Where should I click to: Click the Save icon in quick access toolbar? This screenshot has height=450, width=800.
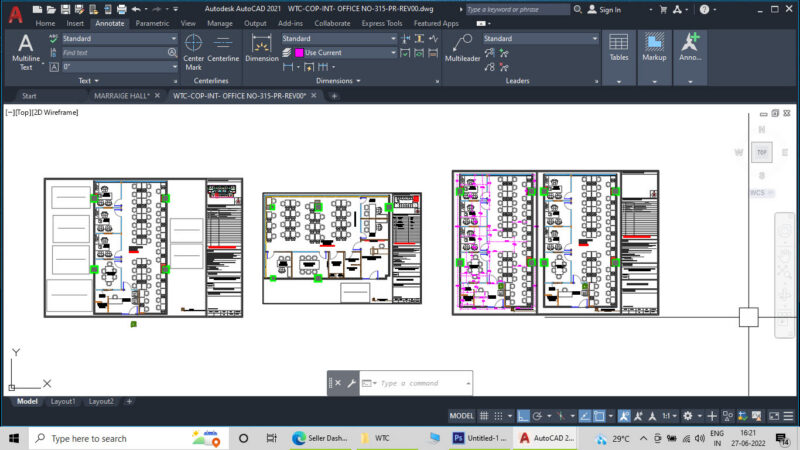[x=65, y=9]
